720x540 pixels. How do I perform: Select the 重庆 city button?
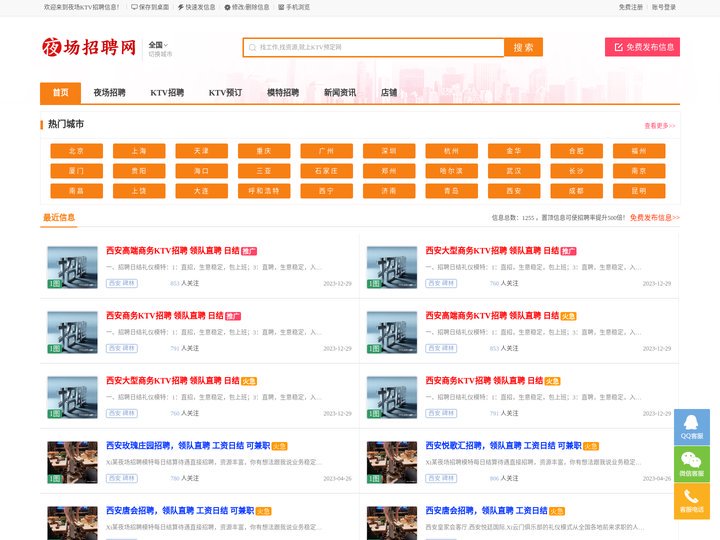point(264,151)
